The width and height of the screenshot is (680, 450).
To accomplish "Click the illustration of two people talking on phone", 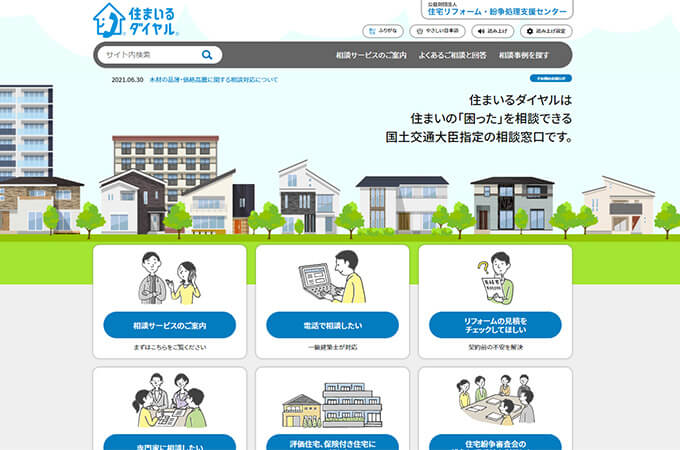I will click(x=169, y=280).
